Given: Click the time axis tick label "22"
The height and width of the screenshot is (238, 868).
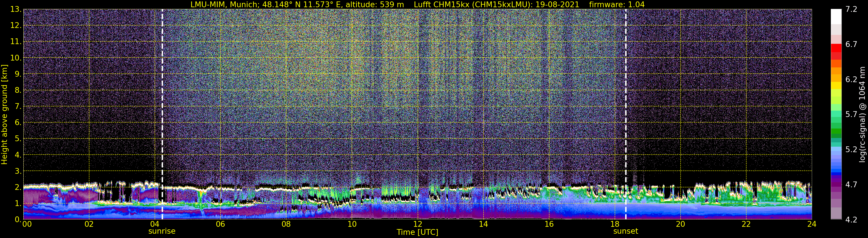Looking at the screenshot, I should 746,224.
